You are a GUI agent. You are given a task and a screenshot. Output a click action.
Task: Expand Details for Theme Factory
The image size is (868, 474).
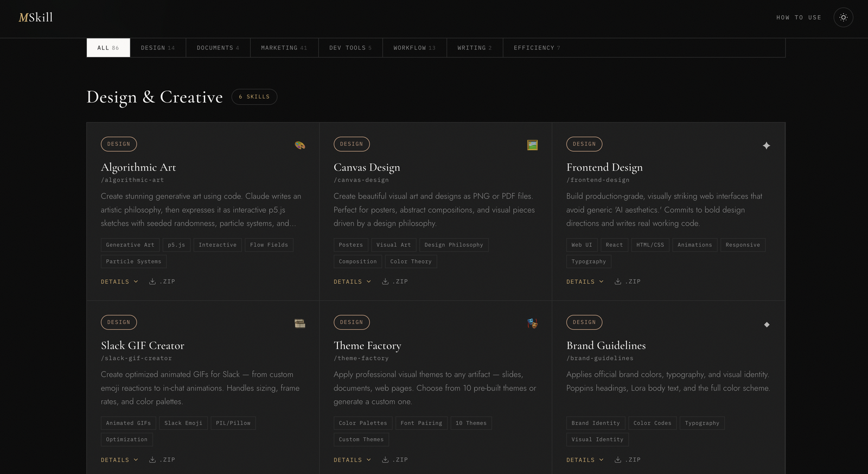(352, 460)
